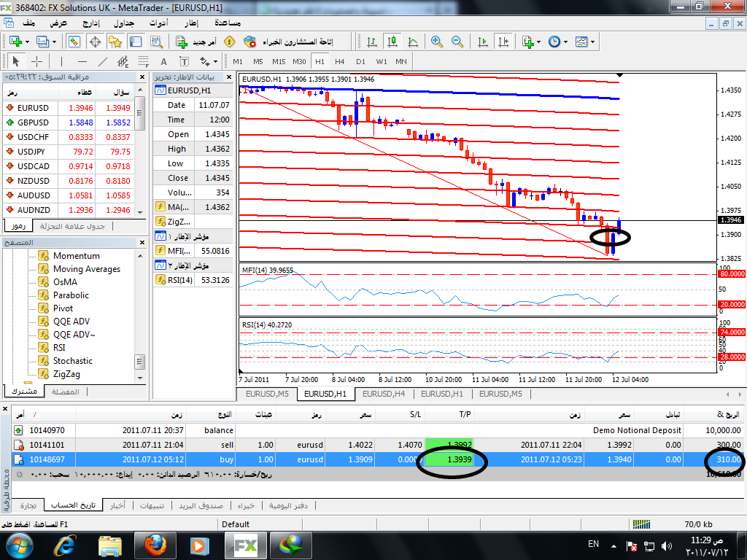This screenshot has width=747, height=560.
Task: Click the Windows Start button
Action: pos(19,545)
